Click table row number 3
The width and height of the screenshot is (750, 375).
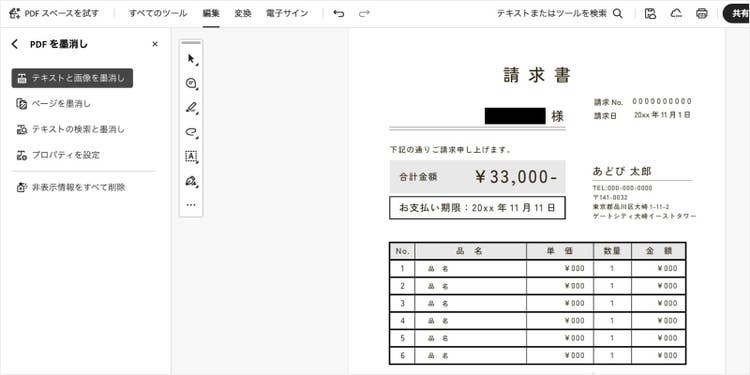402,303
